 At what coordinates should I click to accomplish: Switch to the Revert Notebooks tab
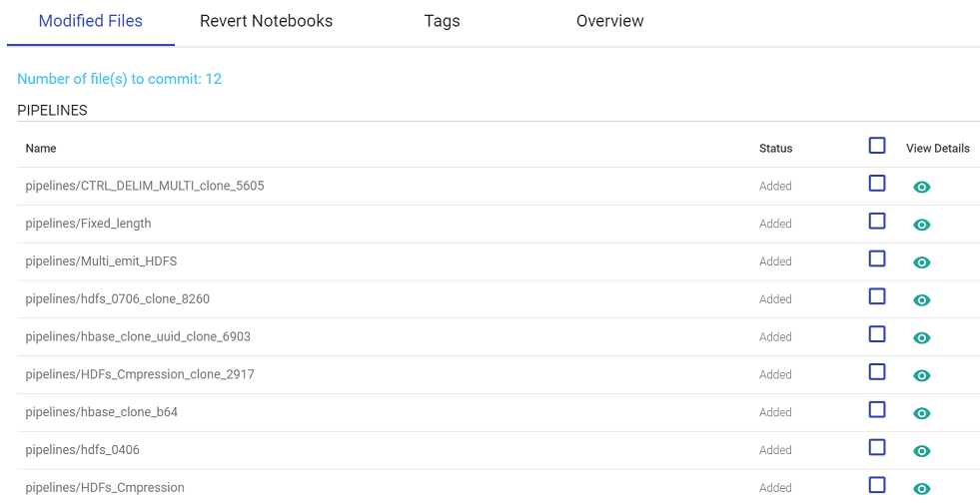(267, 21)
